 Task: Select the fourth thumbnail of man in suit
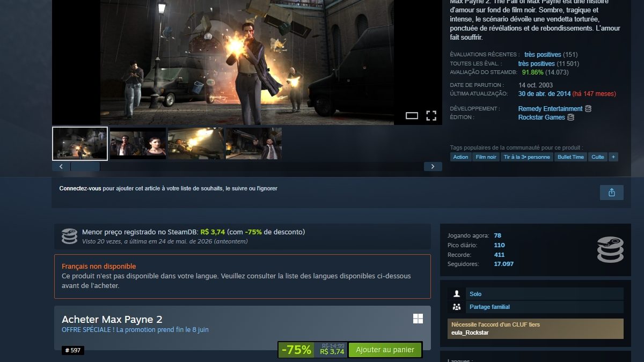pyautogui.click(x=254, y=144)
